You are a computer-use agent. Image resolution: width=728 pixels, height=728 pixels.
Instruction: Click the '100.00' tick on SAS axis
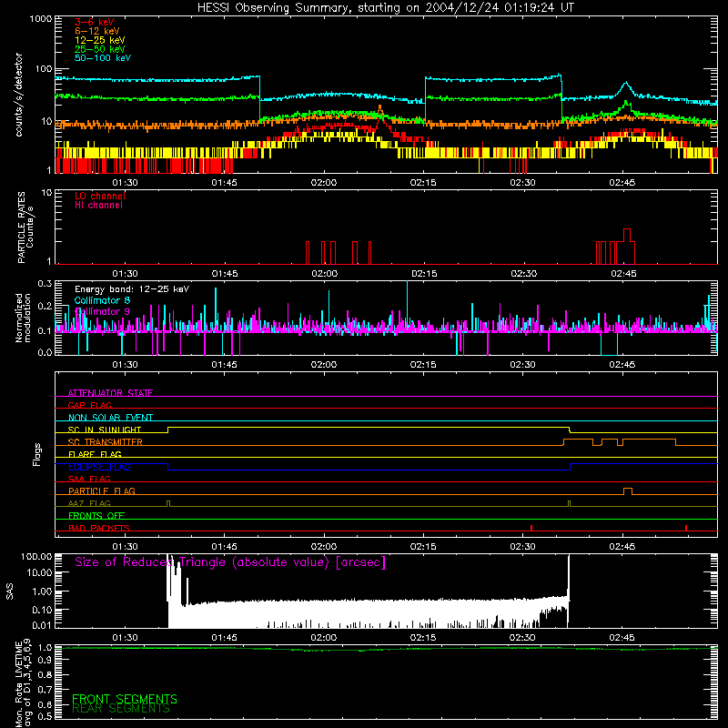pyautogui.click(x=36, y=556)
